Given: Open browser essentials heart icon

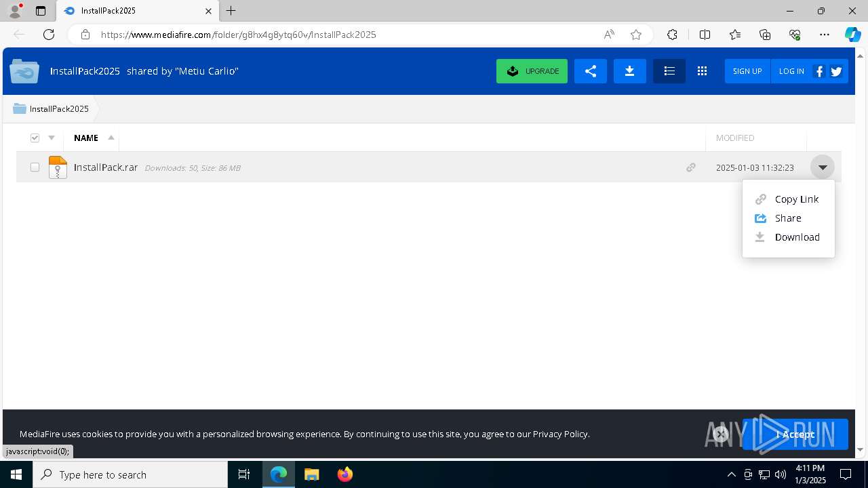Looking at the screenshot, I should click(x=795, y=35).
